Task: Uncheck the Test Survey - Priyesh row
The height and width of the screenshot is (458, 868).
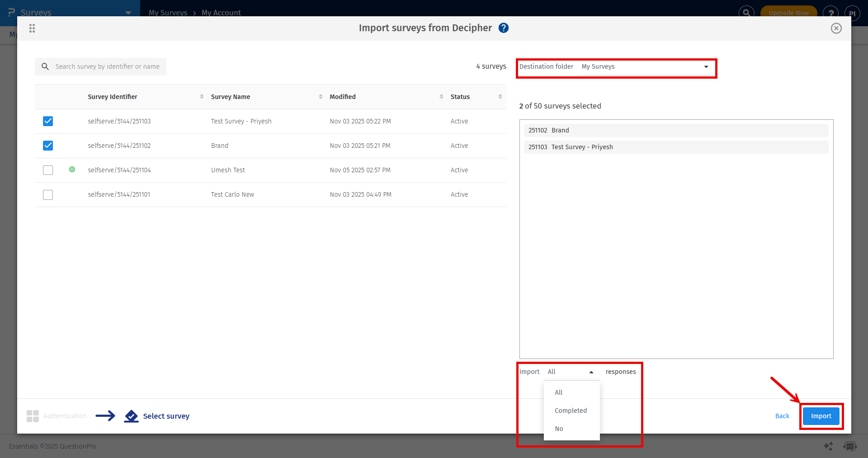Action: pos(47,121)
